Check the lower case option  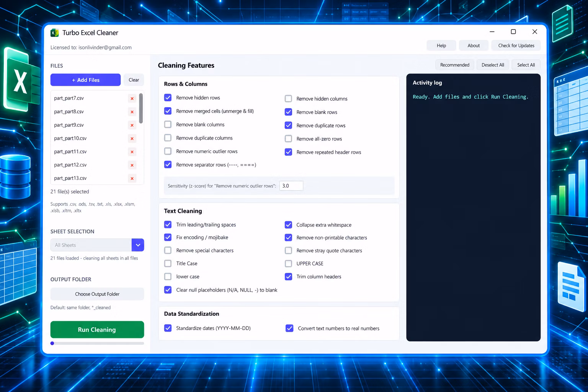tap(168, 276)
